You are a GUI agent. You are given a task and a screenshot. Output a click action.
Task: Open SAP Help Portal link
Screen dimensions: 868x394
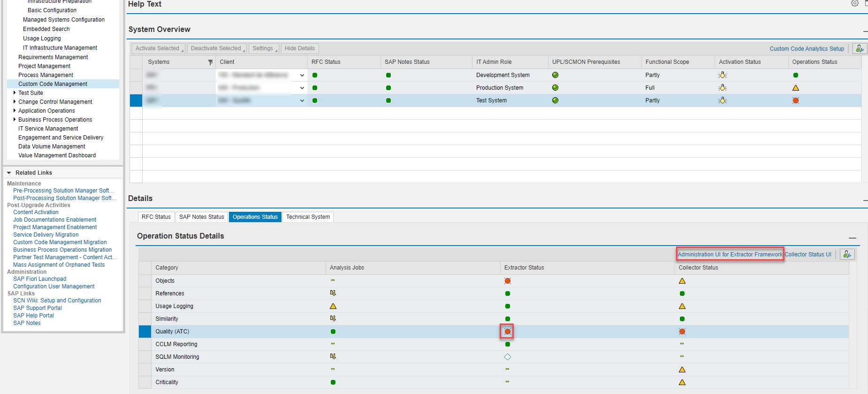[x=33, y=316]
